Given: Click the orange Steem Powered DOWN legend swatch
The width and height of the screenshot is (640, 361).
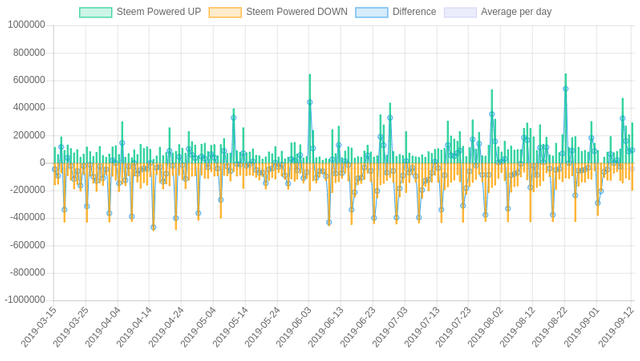Looking at the screenshot, I should pos(225,12).
